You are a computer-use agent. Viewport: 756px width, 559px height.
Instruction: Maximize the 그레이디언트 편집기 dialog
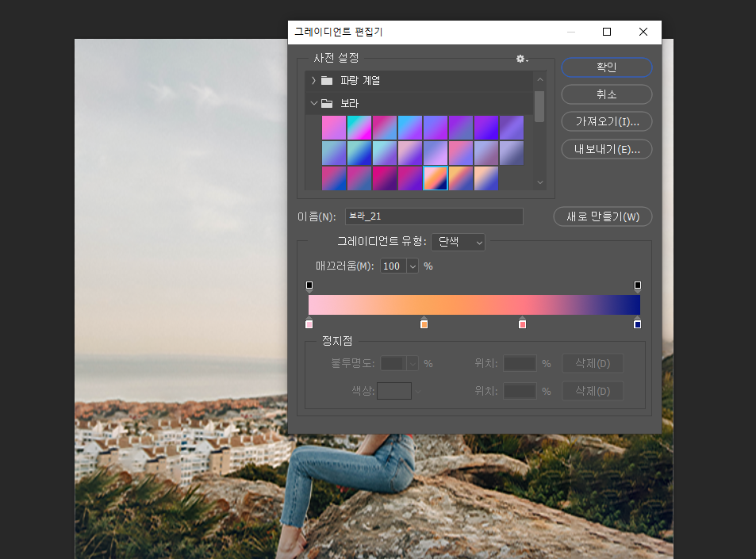[607, 32]
